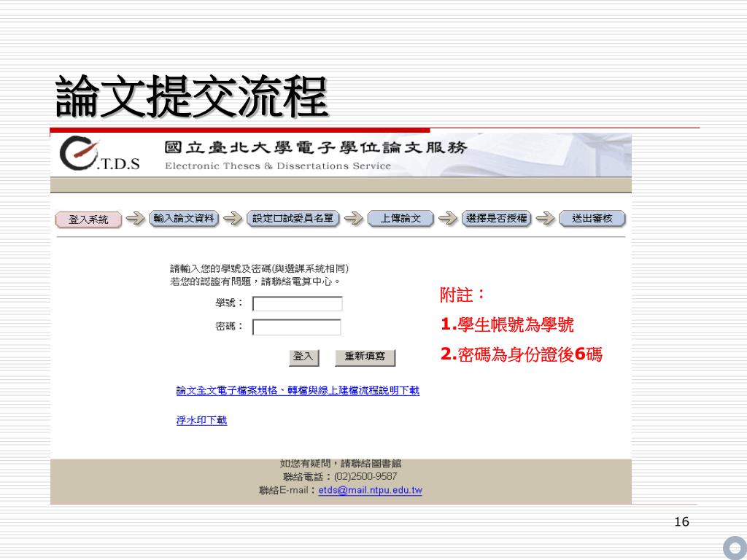Click the red 附註 heading
Viewport: 747px width, 560px height.
462,295
